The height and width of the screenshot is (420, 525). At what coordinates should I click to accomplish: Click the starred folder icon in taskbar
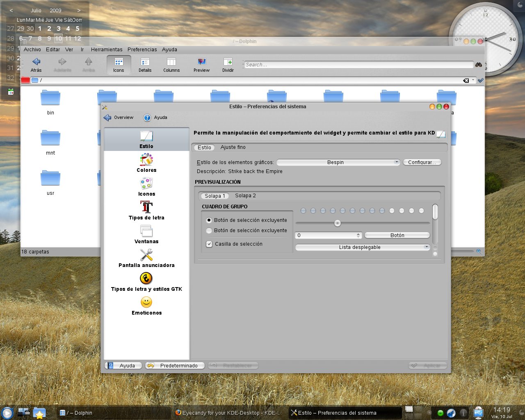[x=39, y=413]
